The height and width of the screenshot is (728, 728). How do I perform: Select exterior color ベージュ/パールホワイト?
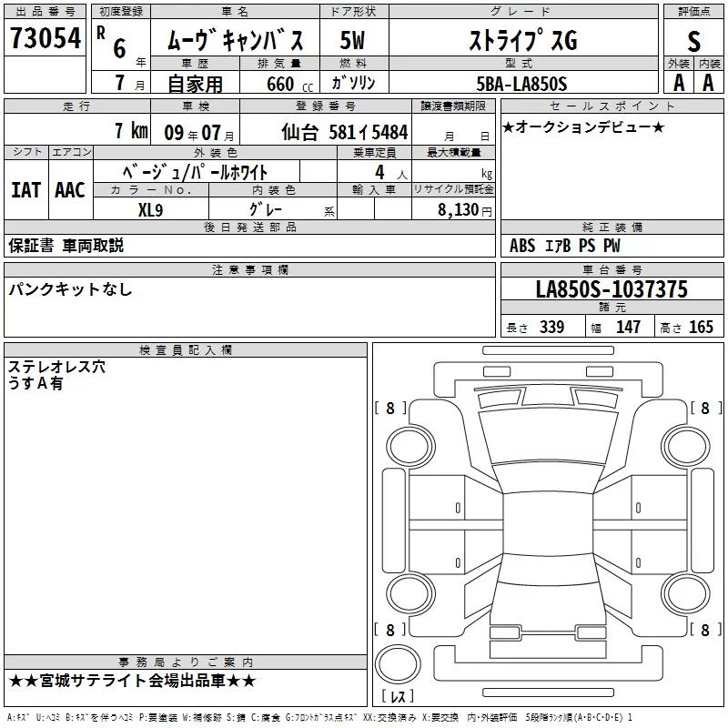[x=195, y=172]
